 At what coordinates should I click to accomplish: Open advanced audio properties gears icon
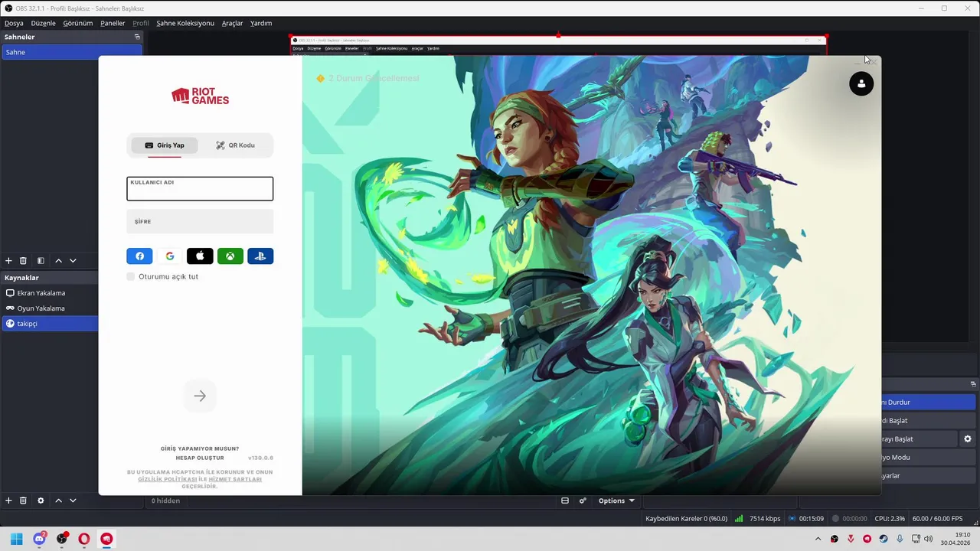point(583,500)
